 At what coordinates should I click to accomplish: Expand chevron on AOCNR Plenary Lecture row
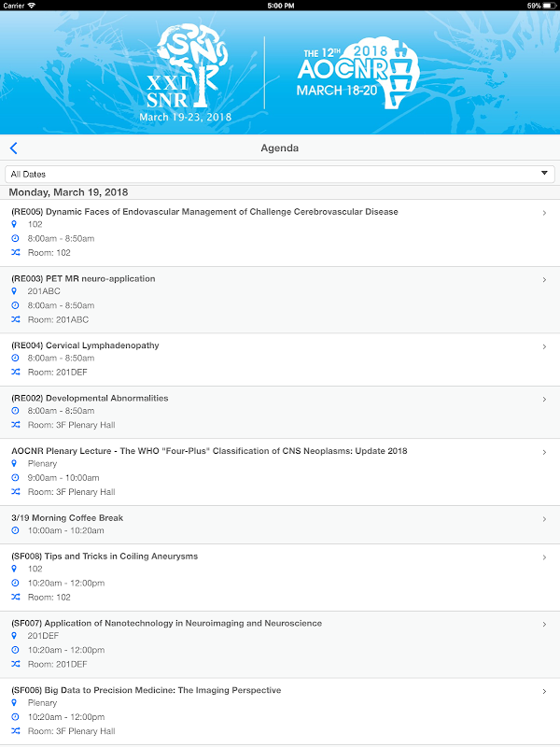click(544, 452)
